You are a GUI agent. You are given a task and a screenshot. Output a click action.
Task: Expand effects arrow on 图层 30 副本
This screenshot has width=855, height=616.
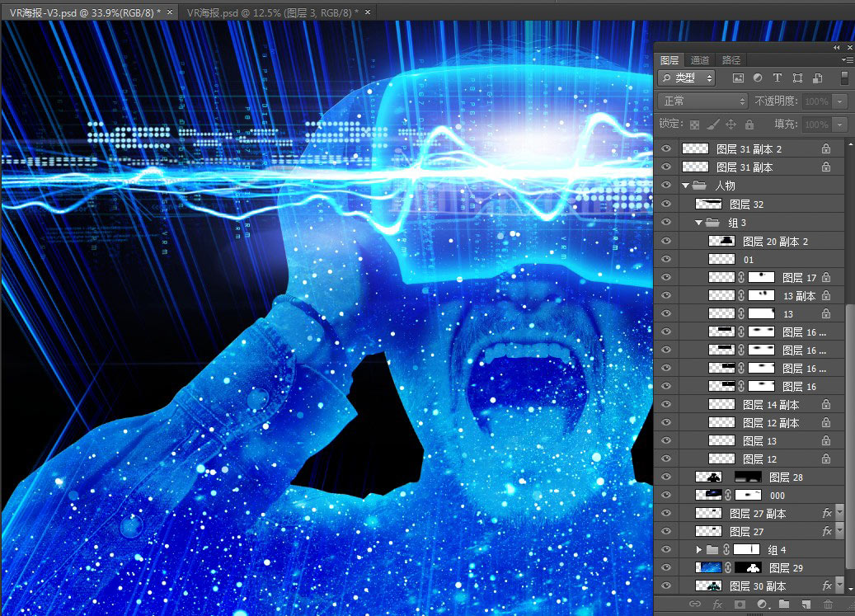[x=839, y=585]
